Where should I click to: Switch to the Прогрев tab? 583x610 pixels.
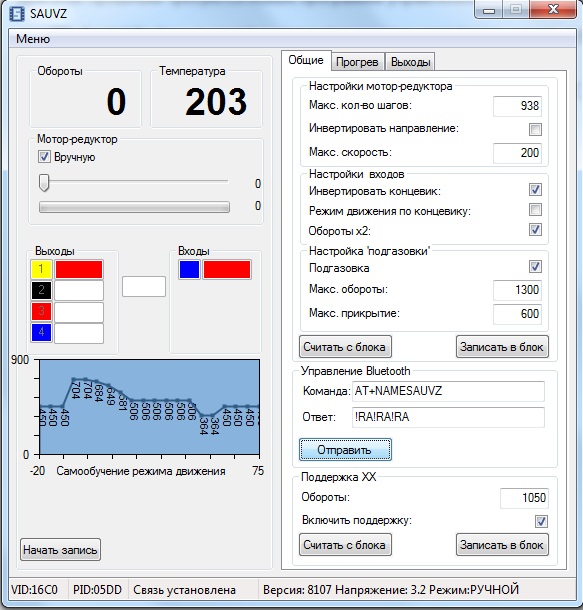click(357, 62)
